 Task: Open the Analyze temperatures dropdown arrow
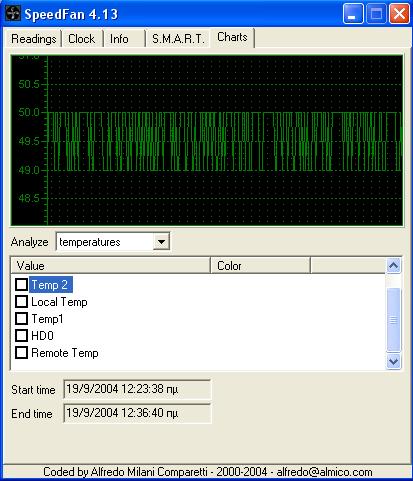(161, 242)
